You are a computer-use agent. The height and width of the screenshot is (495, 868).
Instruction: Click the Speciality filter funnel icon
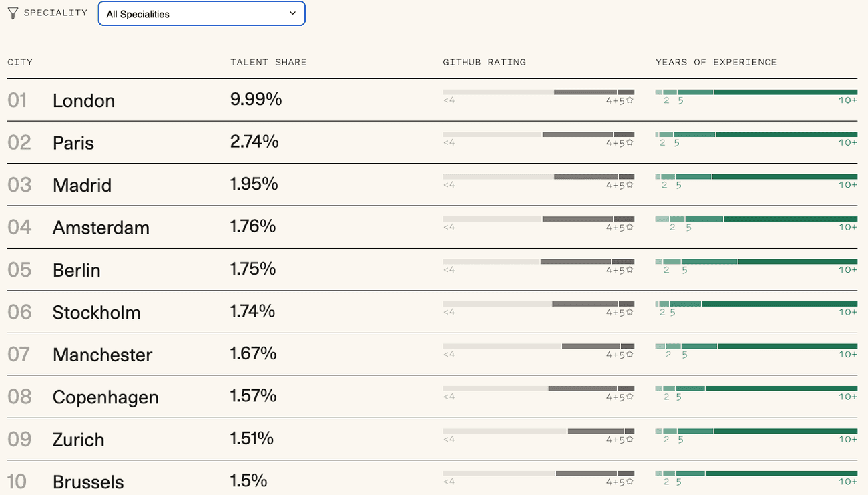coord(13,13)
